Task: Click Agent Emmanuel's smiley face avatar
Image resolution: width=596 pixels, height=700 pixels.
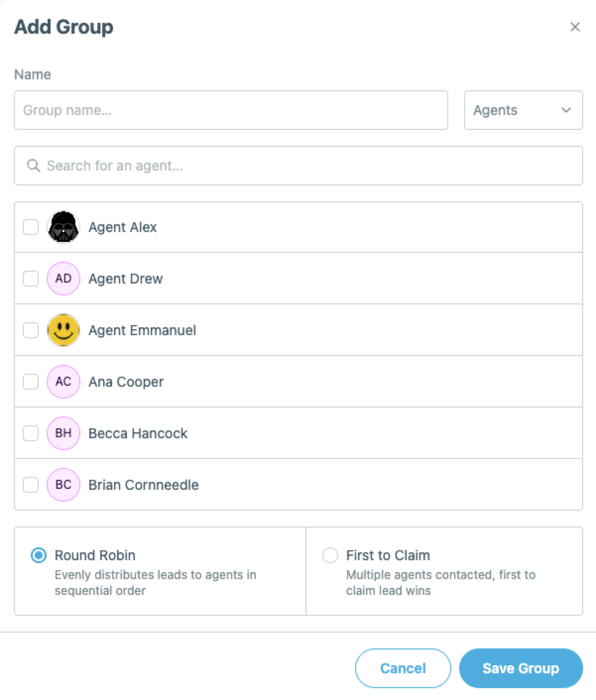Action: click(63, 330)
